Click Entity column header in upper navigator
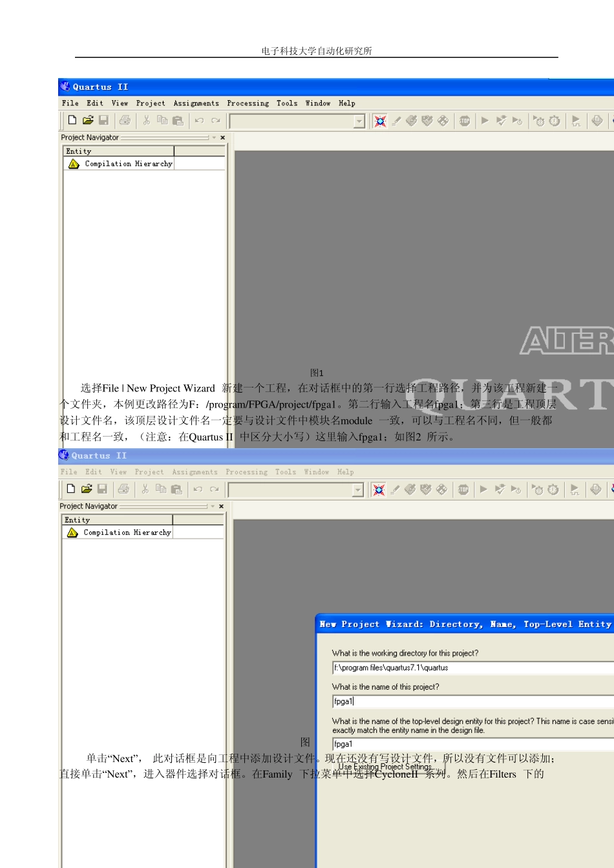 [x=119, y=151]
